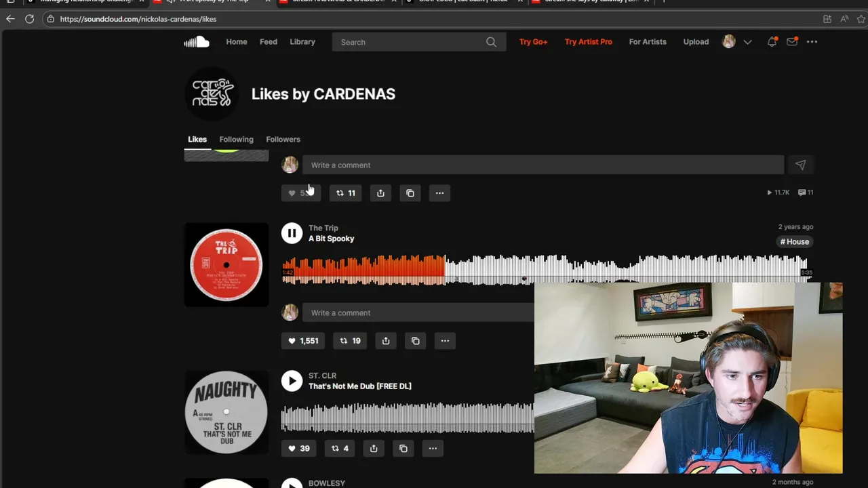Write a comment on the top track
Screen dimensions: 868x488
543,165
